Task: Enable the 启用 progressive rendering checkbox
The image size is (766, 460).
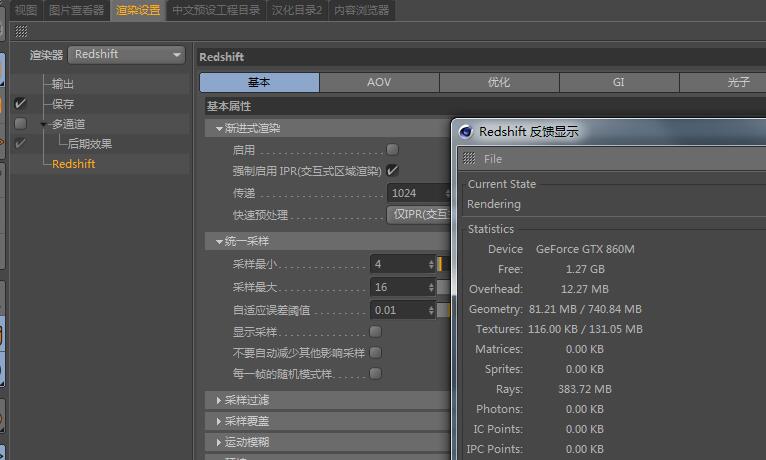Action: tap(393, 150)
